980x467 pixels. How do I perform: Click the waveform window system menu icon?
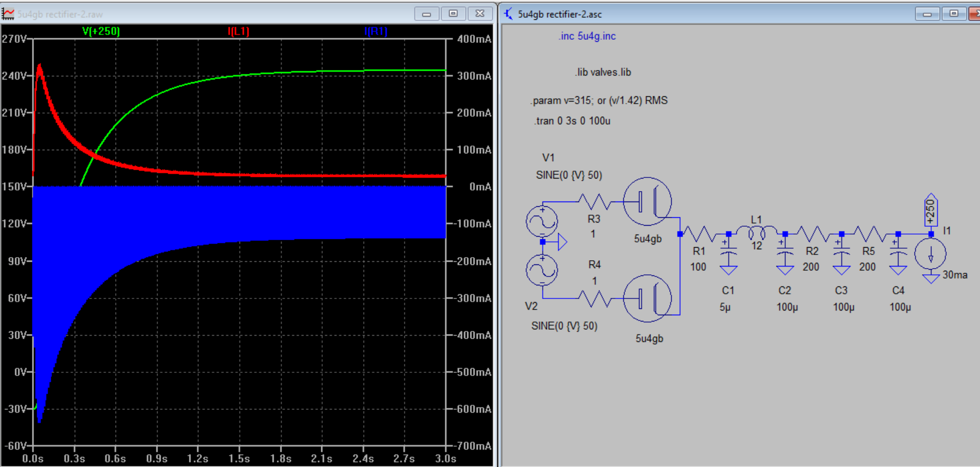click(x=8, y=14)
